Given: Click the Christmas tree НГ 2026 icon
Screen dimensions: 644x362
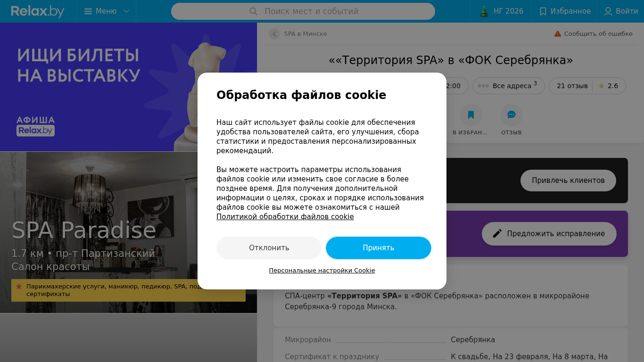Looking at the screenshot, I should point(484,11).
